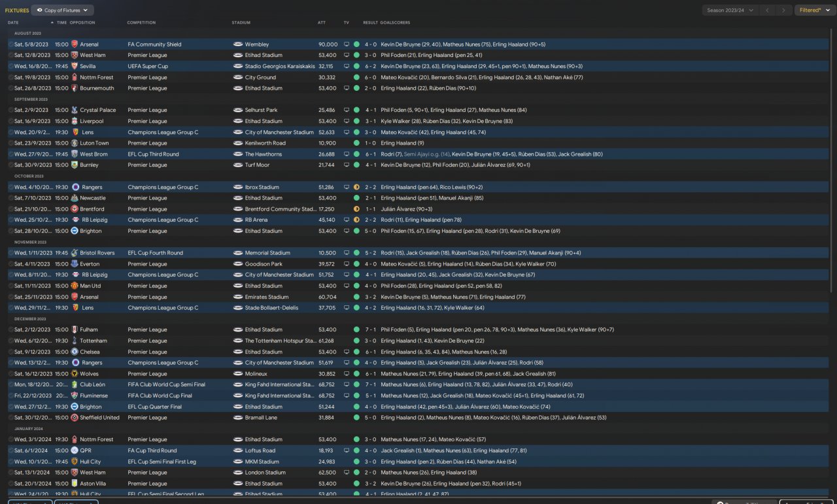
Task: Click the Luton Town club badge
Action: 75,143
